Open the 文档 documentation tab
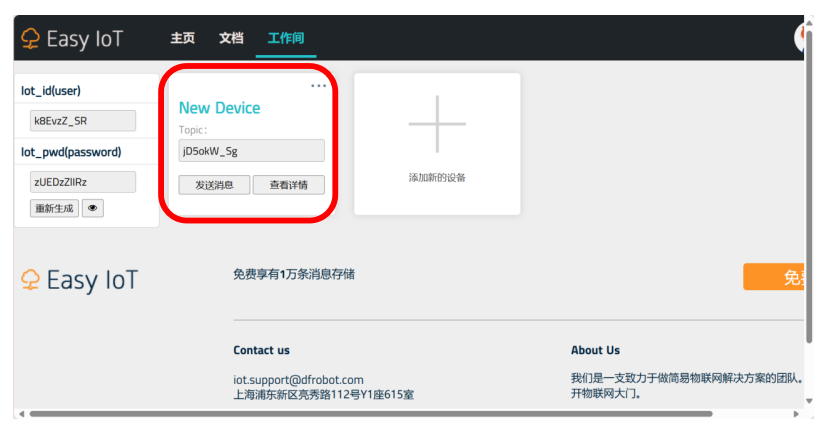Viewport: 819px width, 428px height. pos(231,38)
